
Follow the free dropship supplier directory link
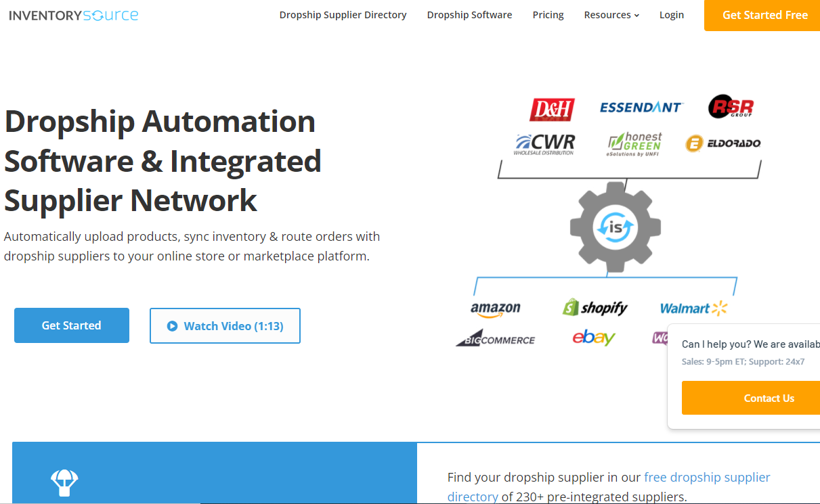click(609, 487)
